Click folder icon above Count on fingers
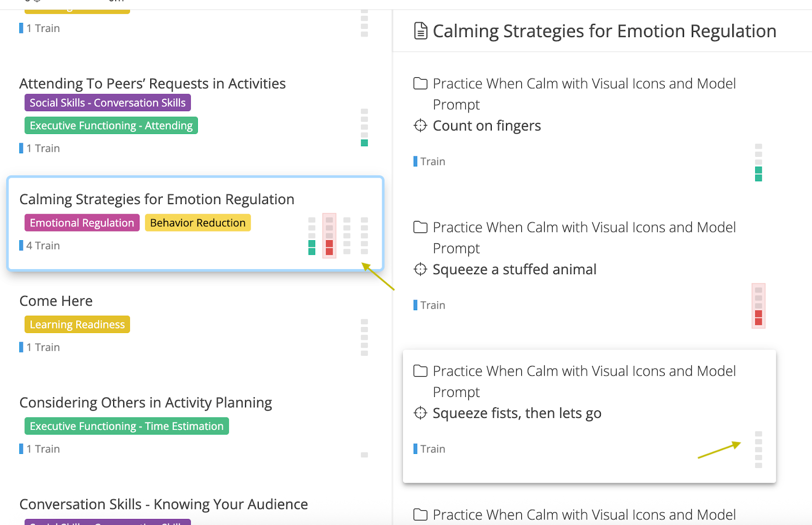The height and width of the screenshot is (525, 812). (x=420, y=83)
